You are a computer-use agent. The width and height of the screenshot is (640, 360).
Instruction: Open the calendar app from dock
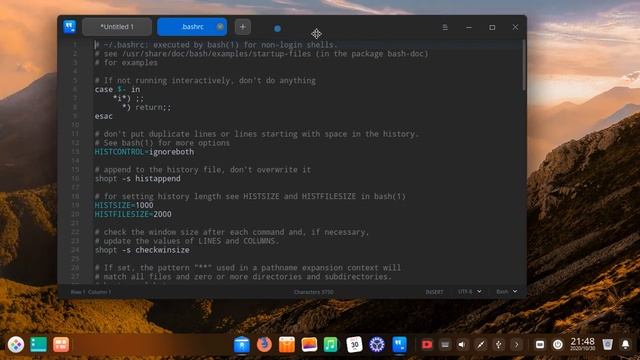(x=354, y=344)
